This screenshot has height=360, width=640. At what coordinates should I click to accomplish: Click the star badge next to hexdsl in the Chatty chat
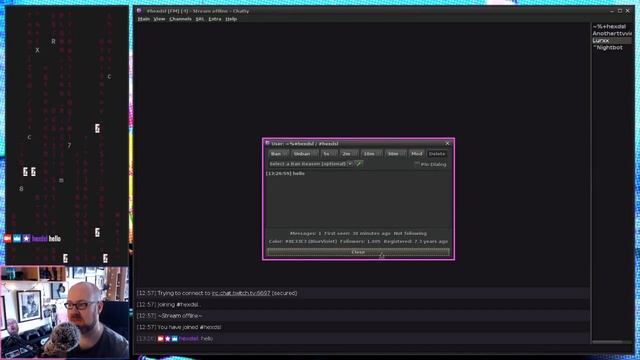coord(167,338)
